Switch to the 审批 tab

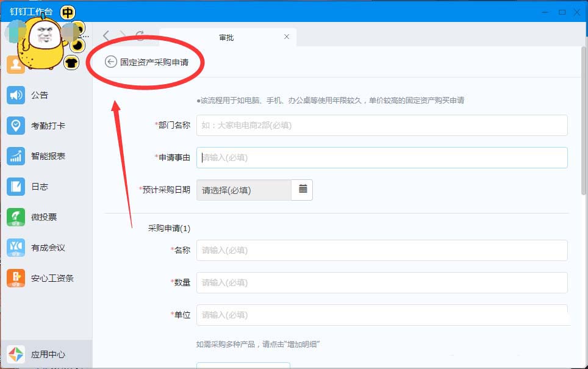(x=226, y=37)
